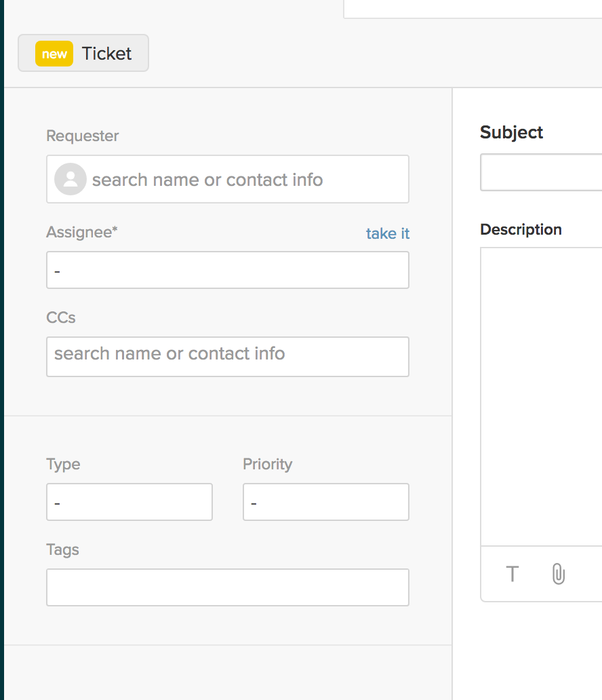The width and height of the screenshot is (602, 700).
Task: Select the new Ticket tab
Action: click(83, 53)
